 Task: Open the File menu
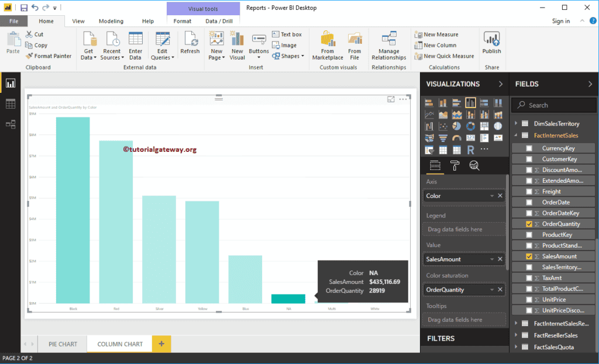[x=14, y=21]
